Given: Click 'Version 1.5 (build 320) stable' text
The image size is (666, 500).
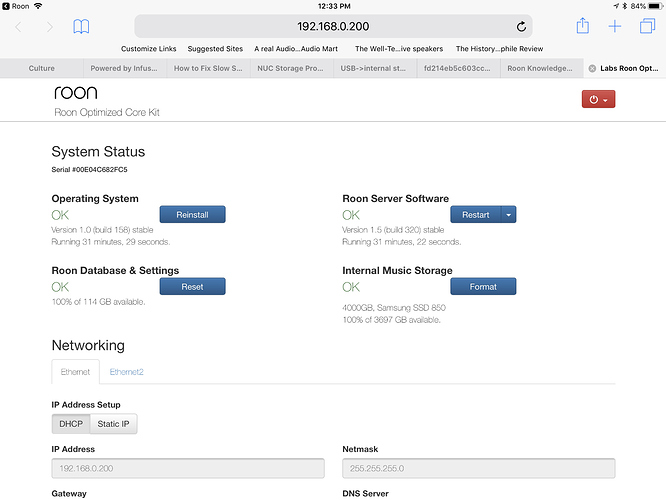Looking at the screenshot, I should (x=393, y=230).
